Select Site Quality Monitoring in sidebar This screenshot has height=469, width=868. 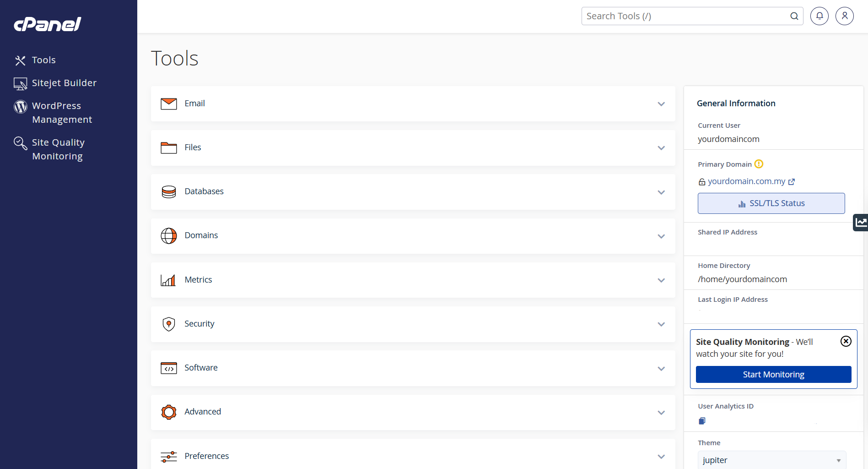58,149
